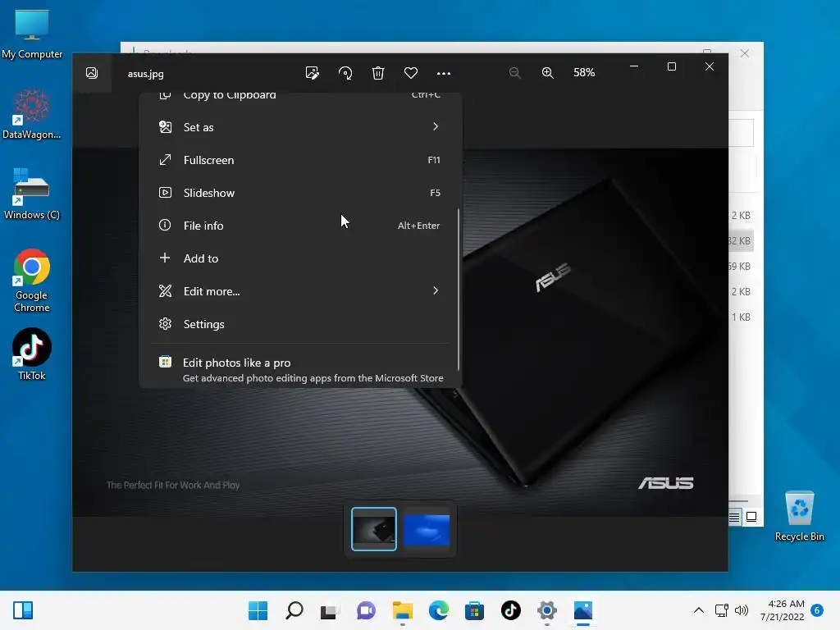The width and height of the screenshot is (840, 630).
Task: Open the Chat icon in taskbar
Action: [366, 610]
